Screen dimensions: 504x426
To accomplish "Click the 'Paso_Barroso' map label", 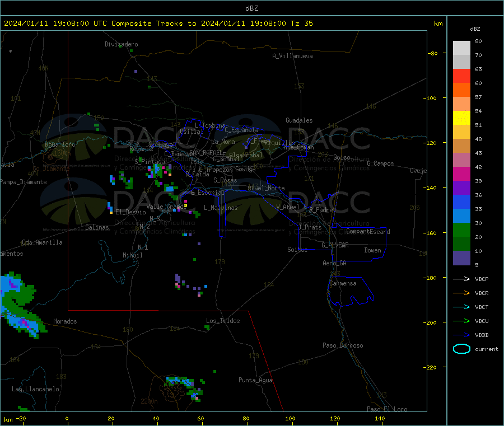I will click(343, 345).
